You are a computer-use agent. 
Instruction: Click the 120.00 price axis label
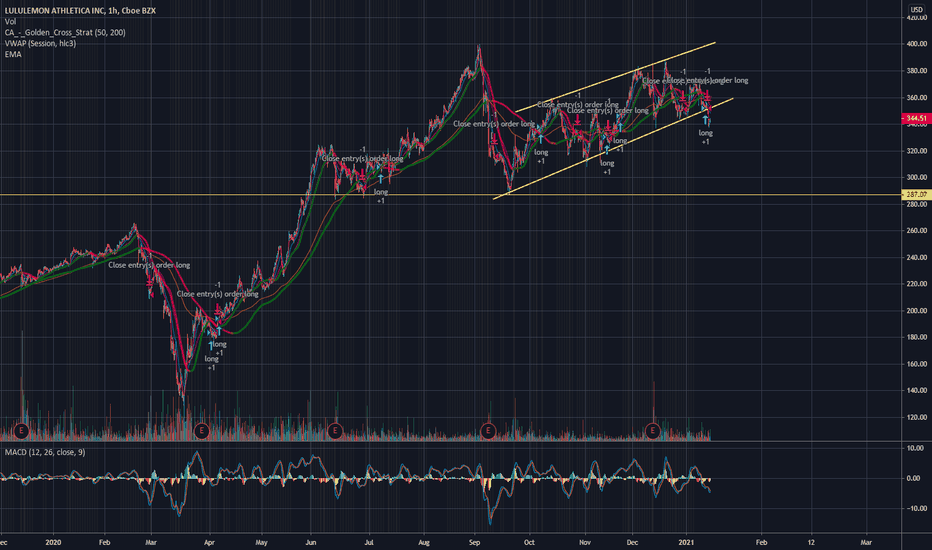click(x=917, y=417)
